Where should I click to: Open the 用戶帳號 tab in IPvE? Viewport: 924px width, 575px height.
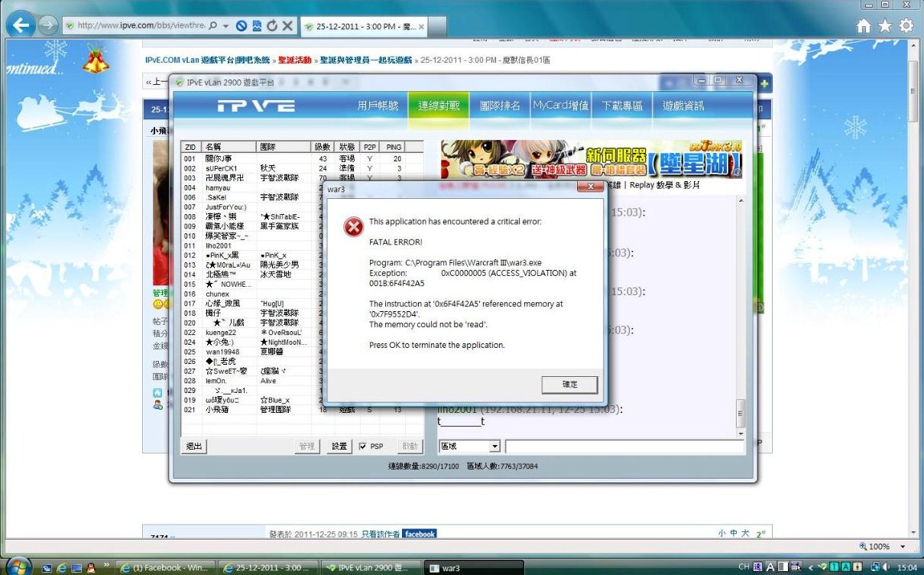tap(378, 106)
